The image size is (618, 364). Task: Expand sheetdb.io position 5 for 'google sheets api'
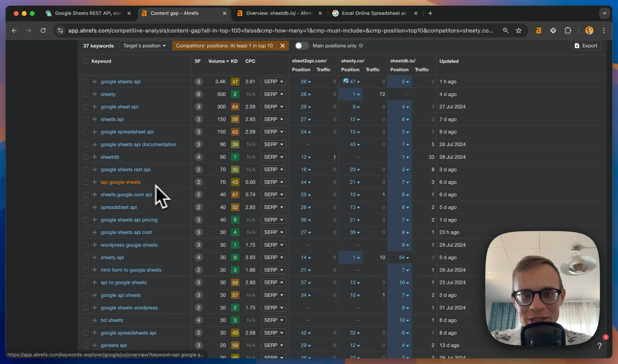click(x=405, y=82)
